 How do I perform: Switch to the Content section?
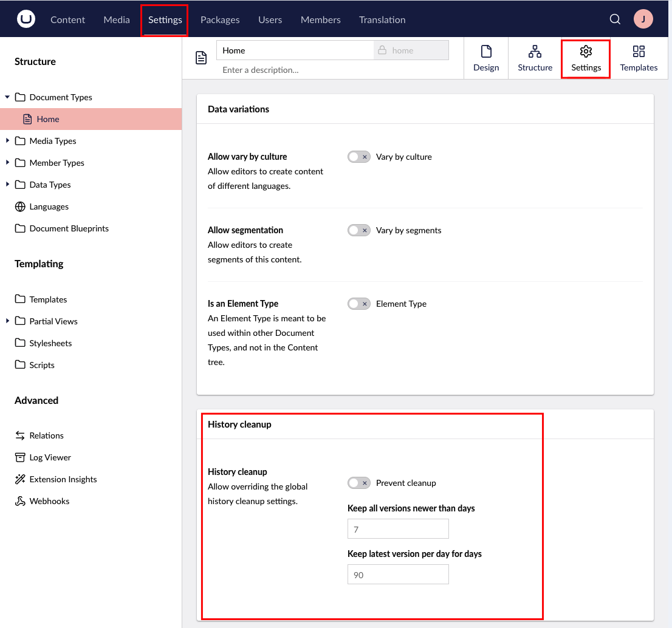click(67, 19)
